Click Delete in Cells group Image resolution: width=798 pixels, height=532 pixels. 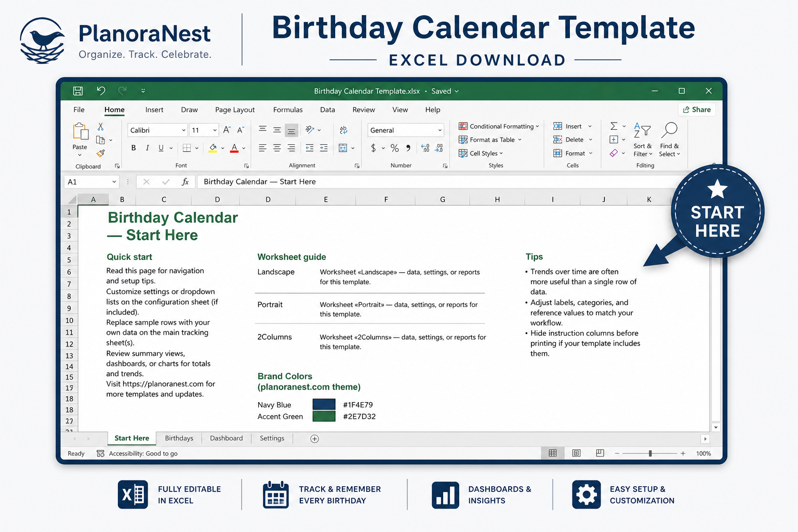[573, 140]
